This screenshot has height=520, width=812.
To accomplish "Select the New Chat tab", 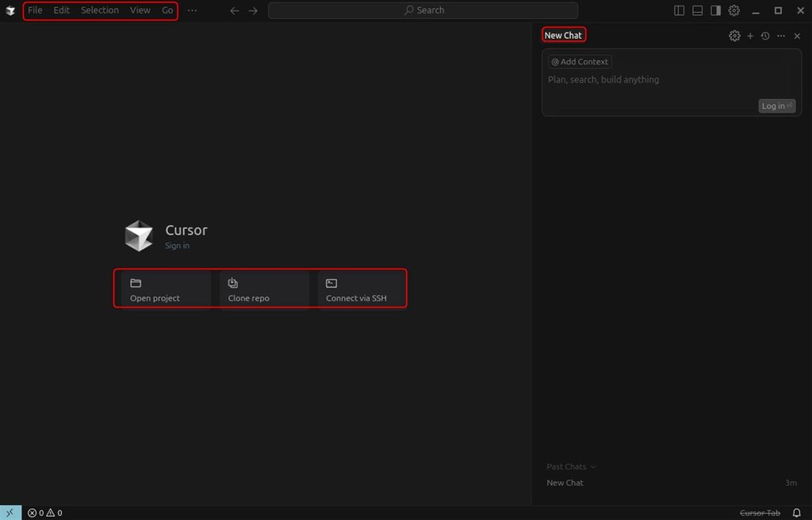I will [564, 35].
